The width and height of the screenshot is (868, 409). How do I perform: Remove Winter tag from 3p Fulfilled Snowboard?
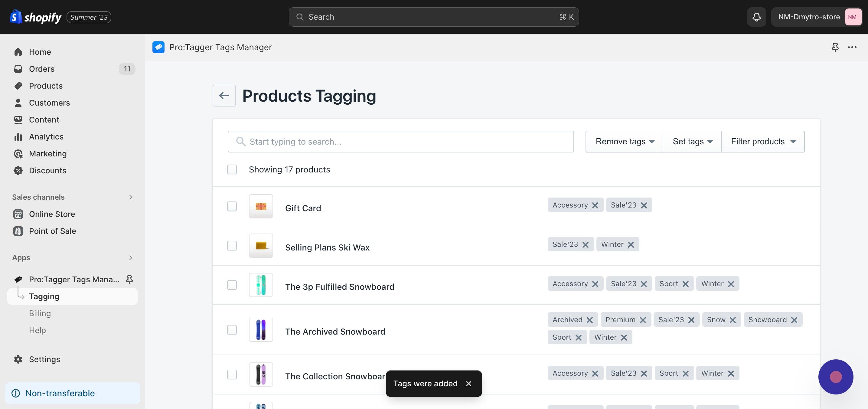731,284
